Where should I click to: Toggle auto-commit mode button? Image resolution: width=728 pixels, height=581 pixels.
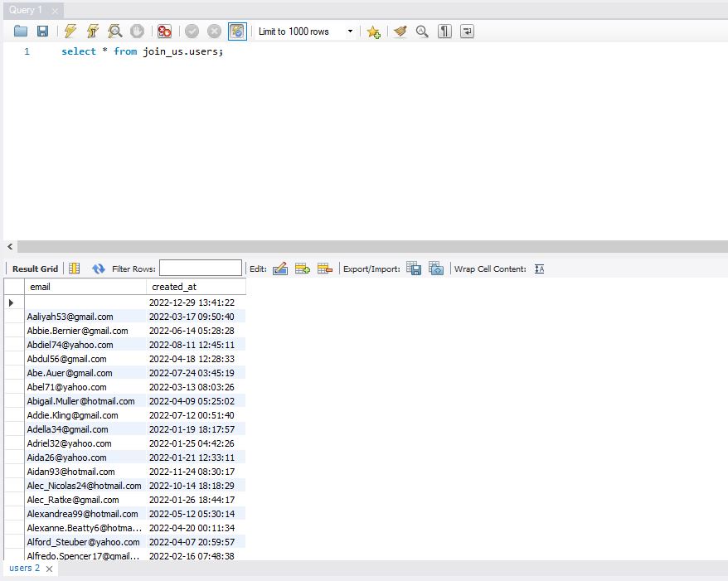tap(237, 31)
